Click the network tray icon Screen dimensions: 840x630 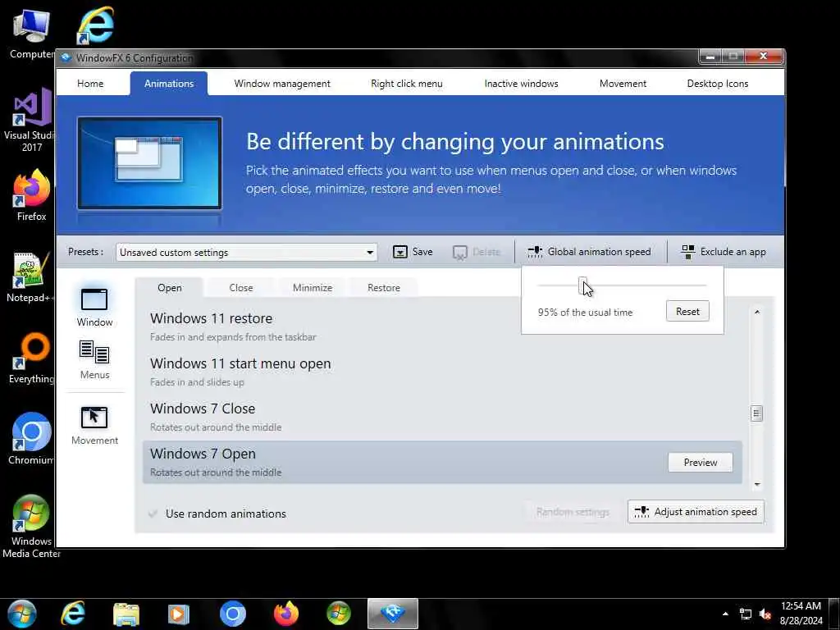pyautogui.click(x=745, y=614)
